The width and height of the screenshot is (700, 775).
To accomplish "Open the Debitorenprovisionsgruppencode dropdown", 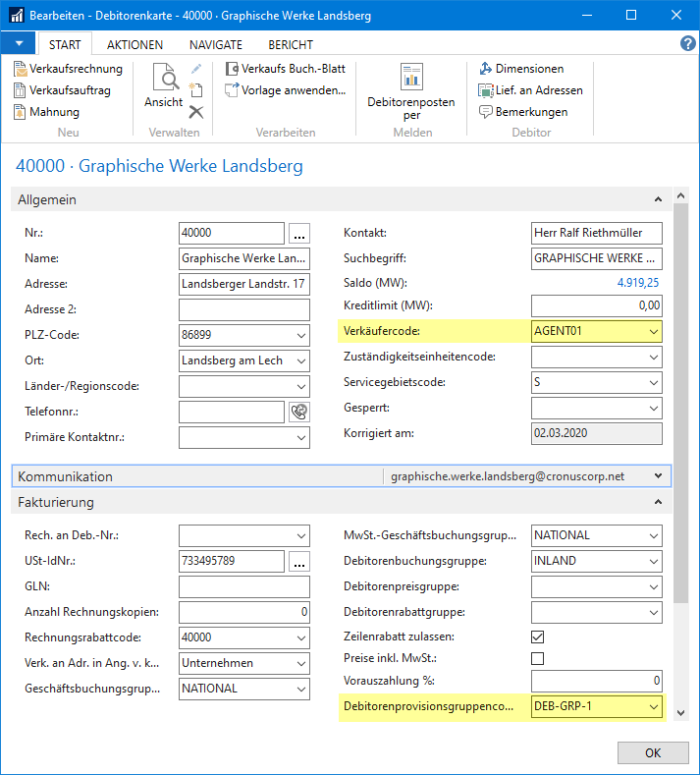I will click(653, 706).
